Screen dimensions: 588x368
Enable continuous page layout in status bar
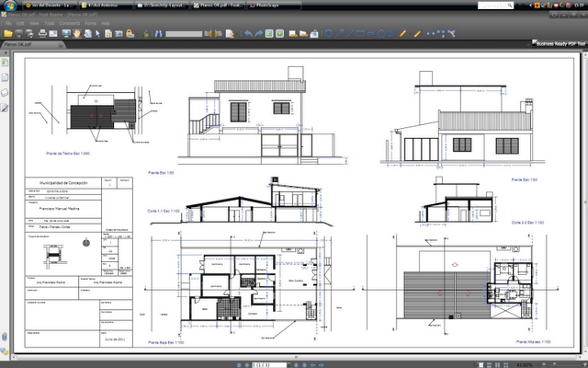tap(490, 365)
